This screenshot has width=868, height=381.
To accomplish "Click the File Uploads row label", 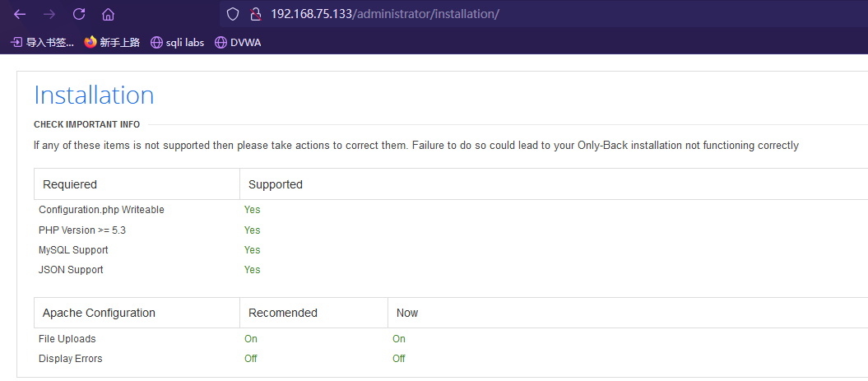I will click(67, 339).
